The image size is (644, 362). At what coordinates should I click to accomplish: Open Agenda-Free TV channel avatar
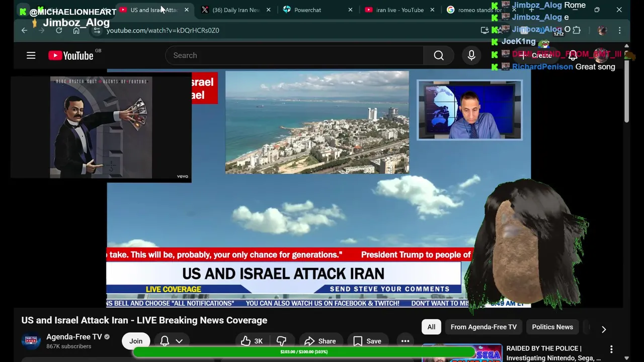tap(31, 341)
